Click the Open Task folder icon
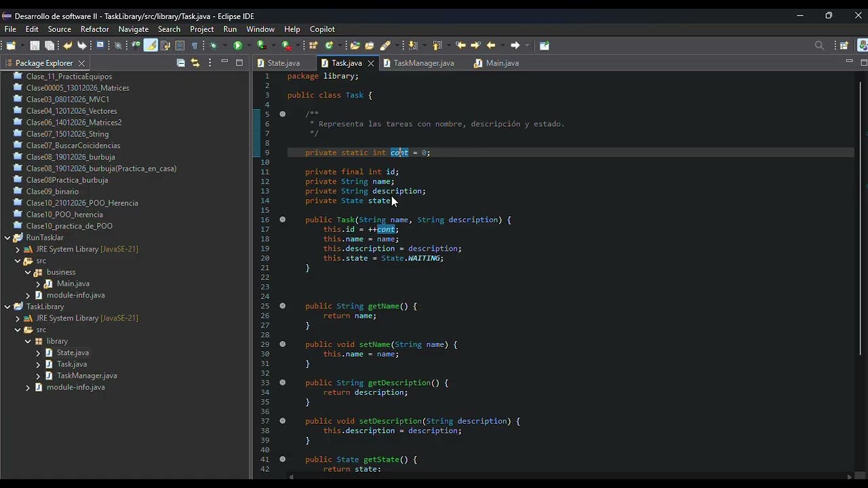This screenshot has width=868, height=488. [370, 45]
